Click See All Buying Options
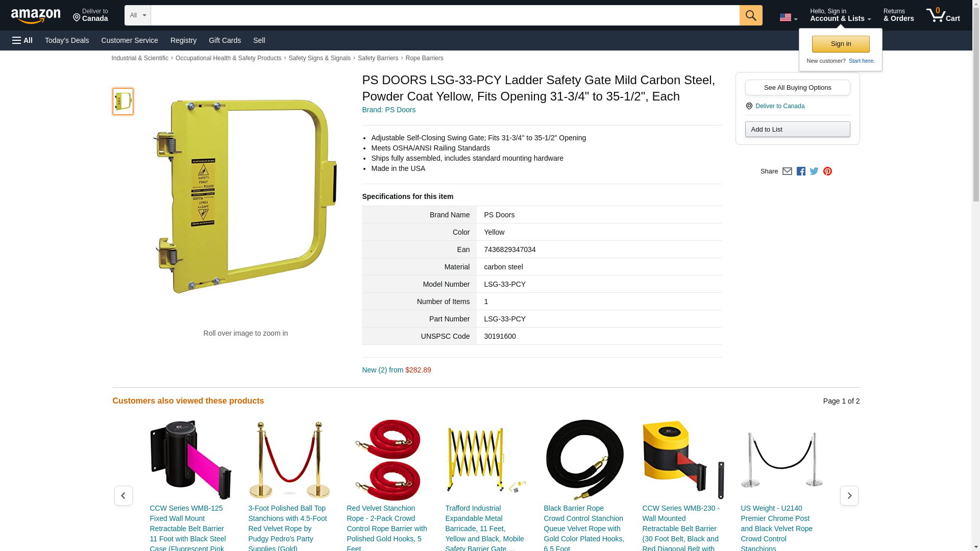The image size is (980, 551). coord(797,87)
